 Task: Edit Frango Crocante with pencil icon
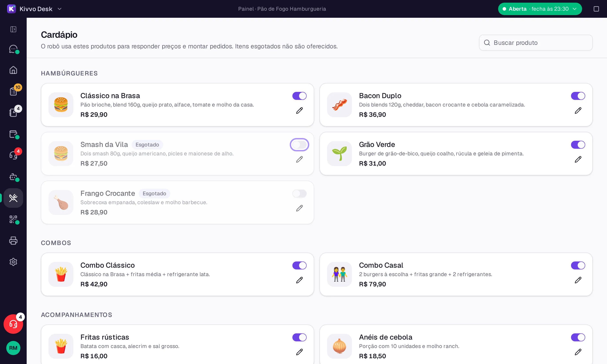click(299, 208)
